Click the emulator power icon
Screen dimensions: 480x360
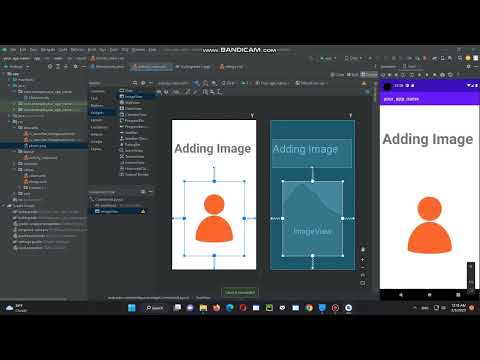[383, 75]
